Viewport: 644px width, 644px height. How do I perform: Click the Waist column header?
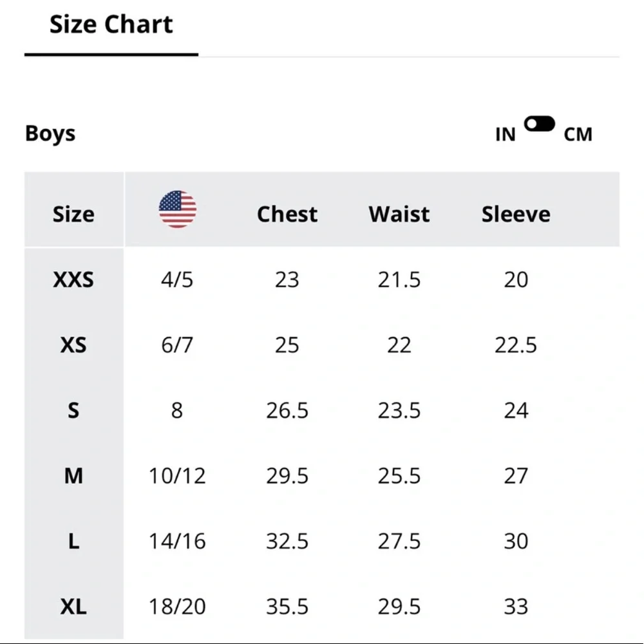pos(399,214)
